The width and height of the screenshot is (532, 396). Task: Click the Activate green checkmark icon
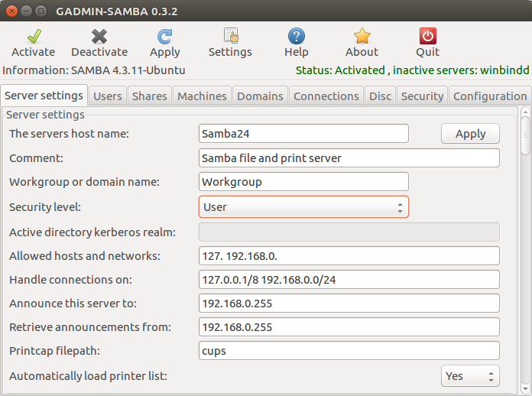coord(34,36)
